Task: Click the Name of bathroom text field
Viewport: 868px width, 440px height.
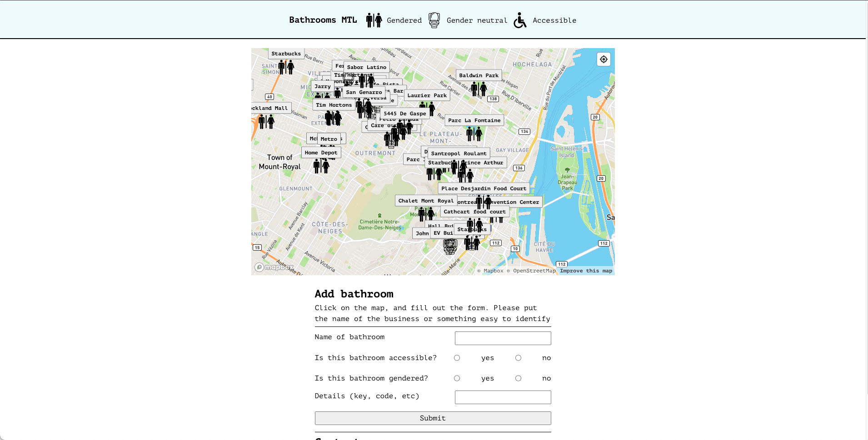Action: pos(503,338)
